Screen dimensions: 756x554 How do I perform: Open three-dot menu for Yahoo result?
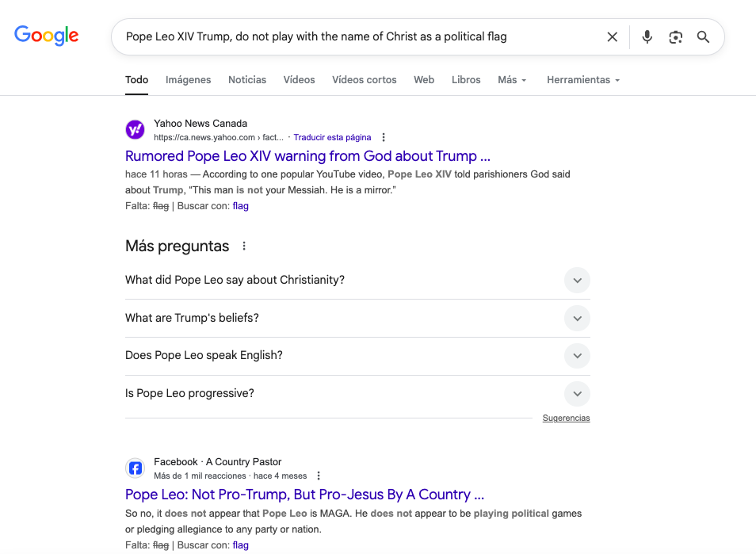pyautogui.click(x=384, y=137)
